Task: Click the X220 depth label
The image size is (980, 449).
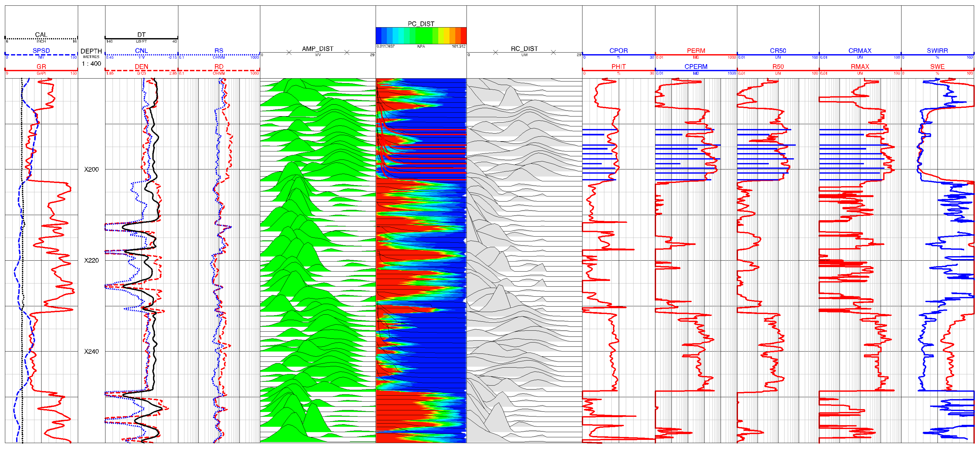Action: point(91,260)
